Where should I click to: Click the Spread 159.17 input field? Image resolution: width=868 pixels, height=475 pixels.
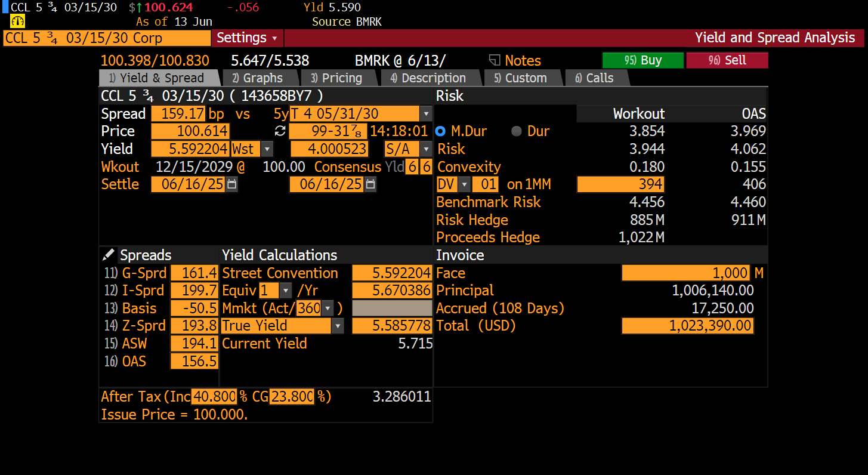(x=178, y=114)
